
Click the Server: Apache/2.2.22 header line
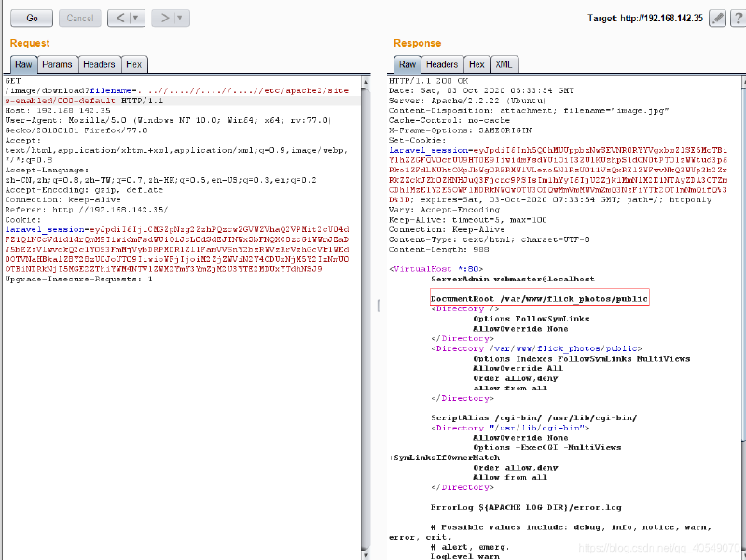[x=467, y=101]
